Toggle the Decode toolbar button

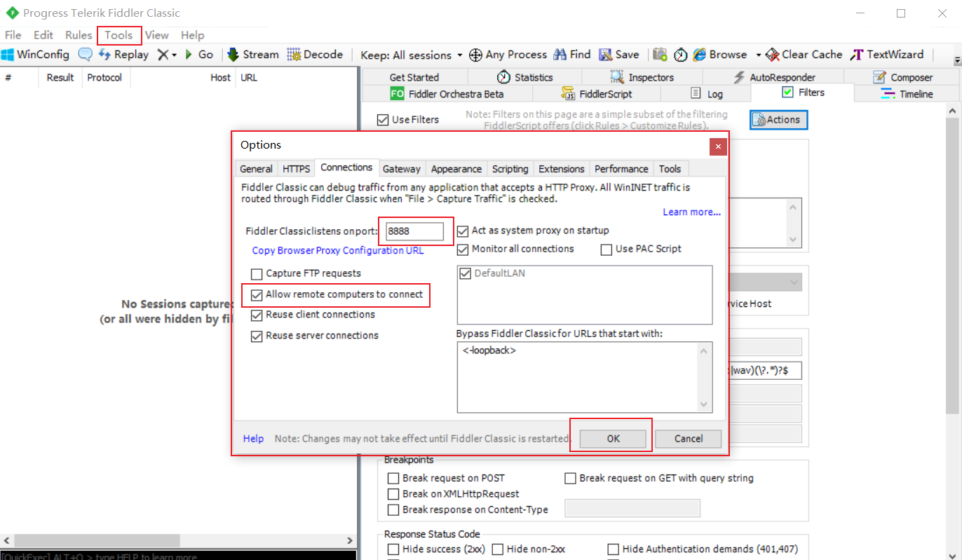click(x=315, y=55)
